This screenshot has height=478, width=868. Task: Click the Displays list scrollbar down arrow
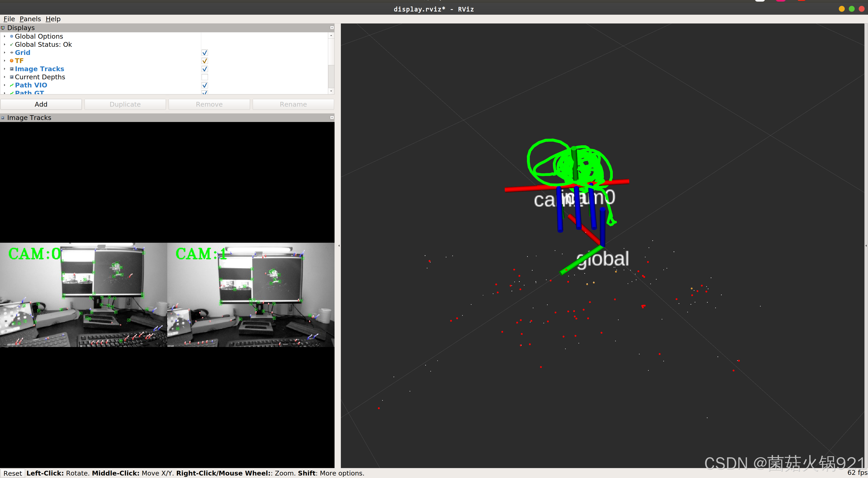click(x=331, y=91)
